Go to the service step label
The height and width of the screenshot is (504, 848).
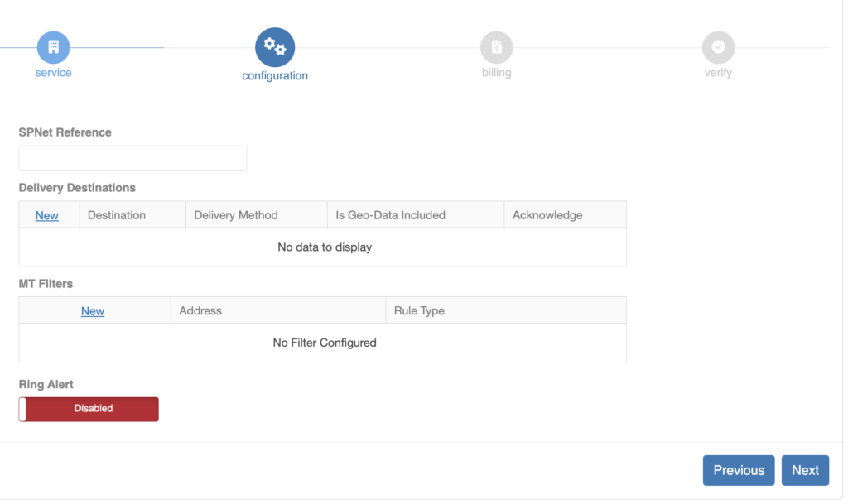[x=53, y=73]
